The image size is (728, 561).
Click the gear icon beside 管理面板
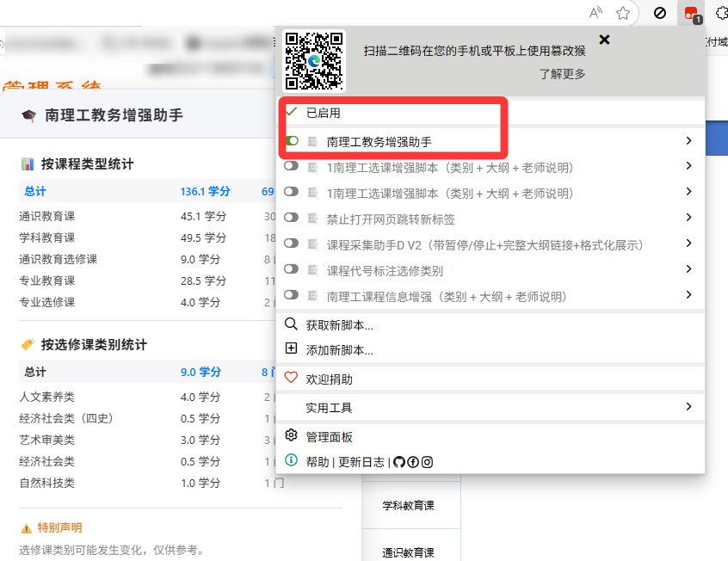[291, 436]
